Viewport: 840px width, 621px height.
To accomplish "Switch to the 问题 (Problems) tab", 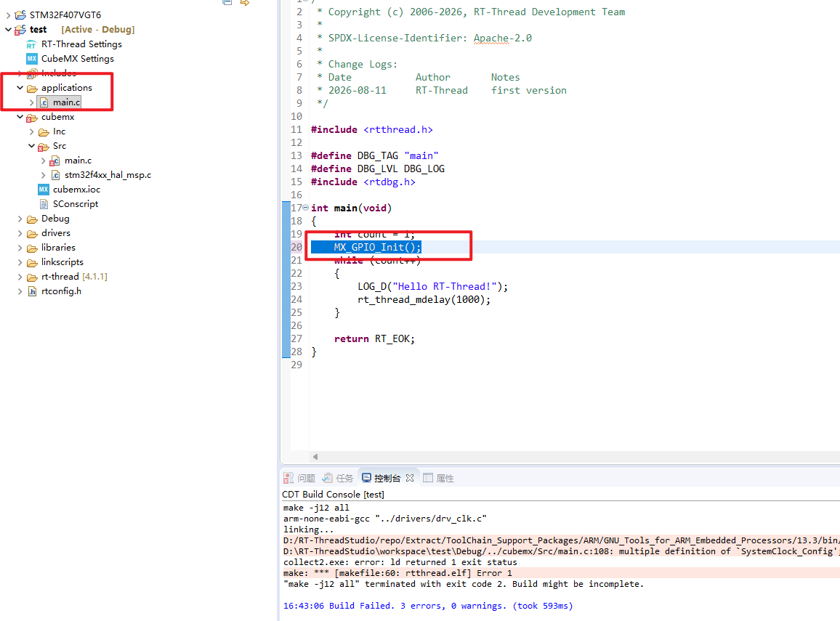I will click(x=299, y=478).
